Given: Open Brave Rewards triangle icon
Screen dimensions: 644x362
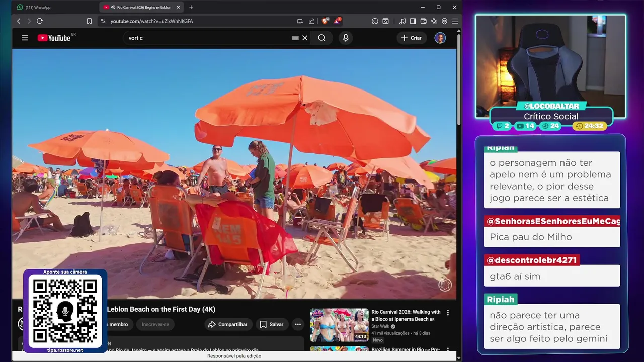Looking at the screenshot, I should tap(337, 21).
